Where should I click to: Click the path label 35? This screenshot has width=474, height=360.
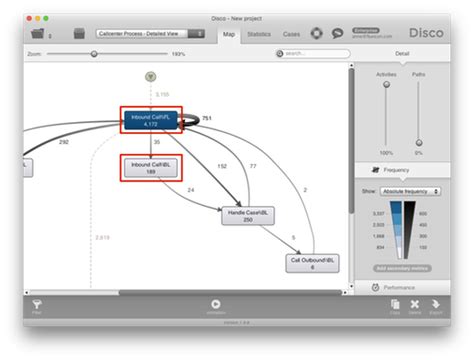[157, 142]
